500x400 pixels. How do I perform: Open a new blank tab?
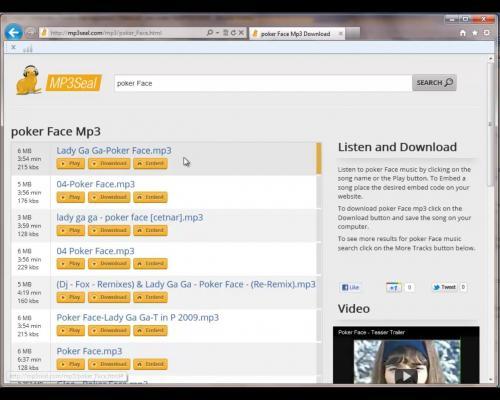pyautogui.click(x=353, y=33)
